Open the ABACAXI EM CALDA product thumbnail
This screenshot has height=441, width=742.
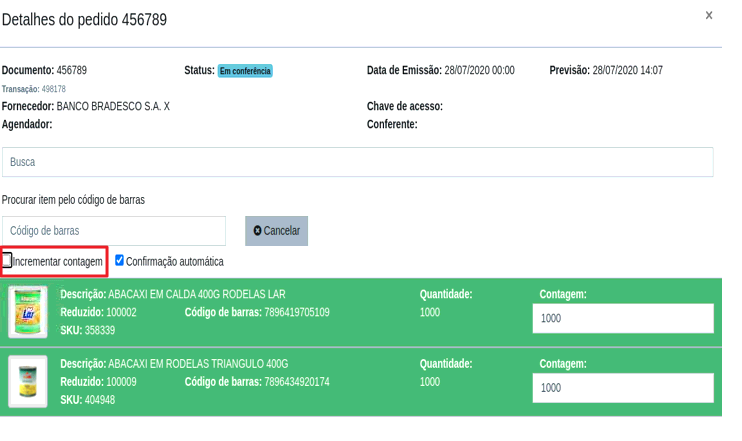click(x=28, y=311)
